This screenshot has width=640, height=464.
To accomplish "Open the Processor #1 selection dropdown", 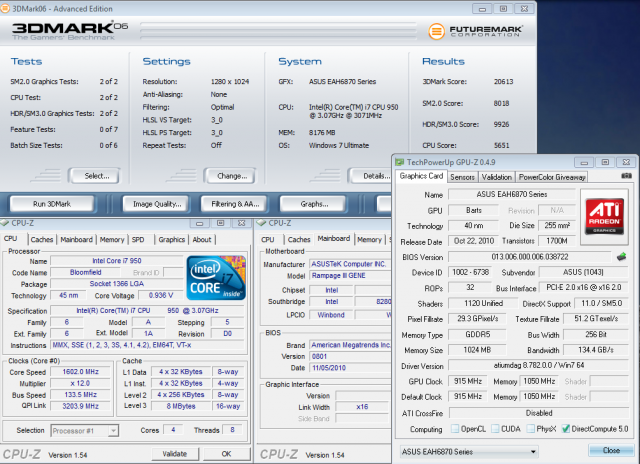I will click(85, 431).
